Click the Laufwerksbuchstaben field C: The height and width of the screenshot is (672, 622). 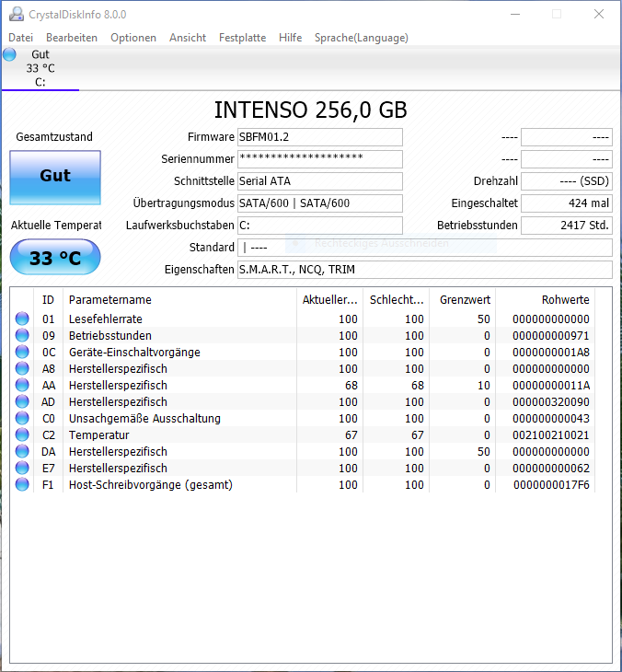pos(320,226)
